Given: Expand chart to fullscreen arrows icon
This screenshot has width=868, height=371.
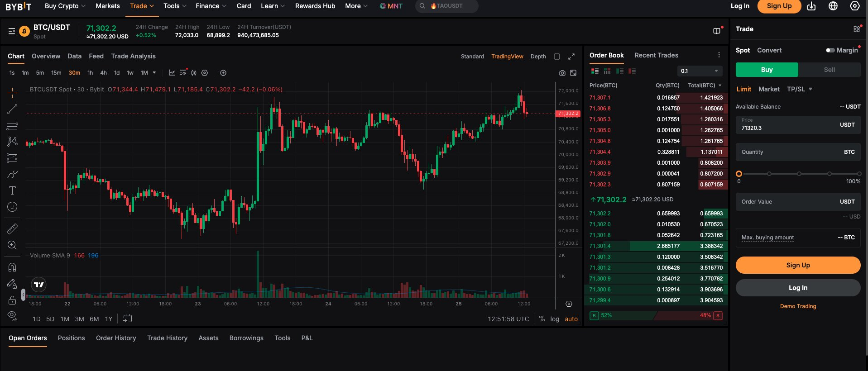Looking at the screenshot, I should pyautogui.click(x=571, y=57).
